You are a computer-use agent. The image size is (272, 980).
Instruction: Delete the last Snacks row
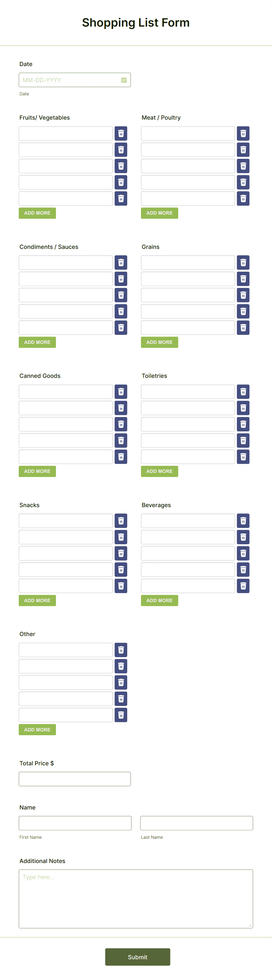coord(120,585)
